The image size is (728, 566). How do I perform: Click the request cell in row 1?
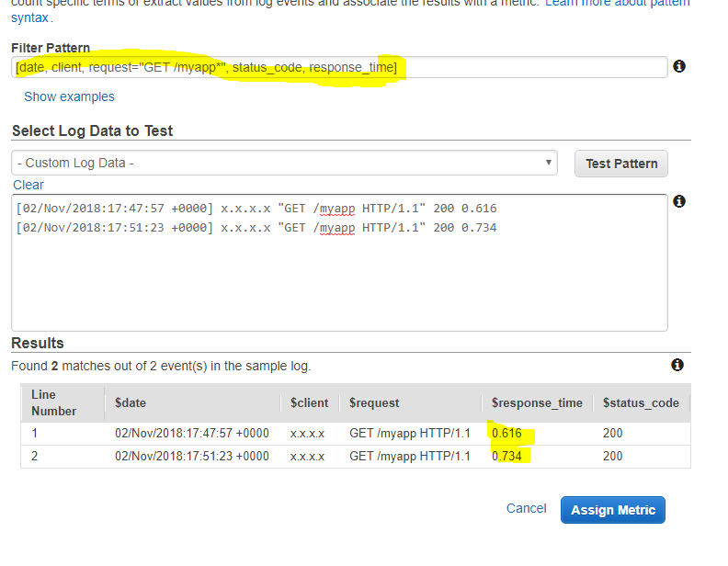(x=410, y=434)
